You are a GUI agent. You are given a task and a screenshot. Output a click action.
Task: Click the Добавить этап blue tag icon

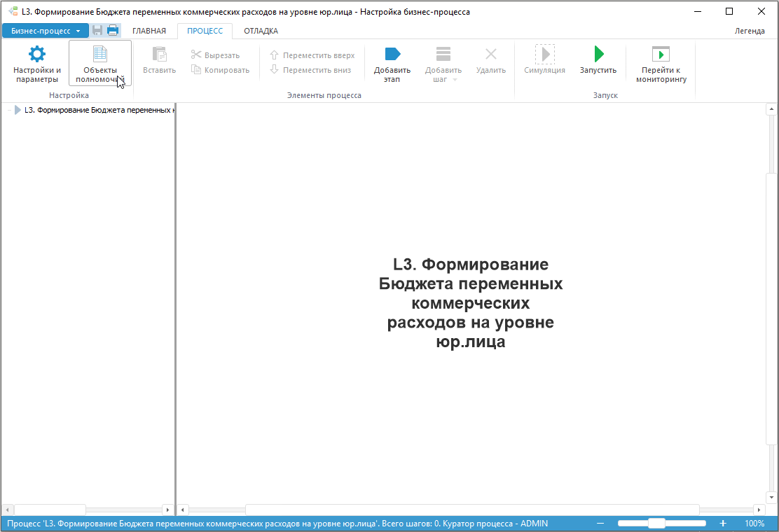pyautogui.click(x=392, y=54)
